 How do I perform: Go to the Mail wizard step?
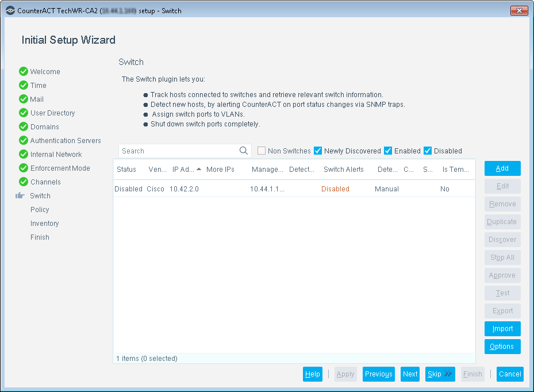click(37, 99)
